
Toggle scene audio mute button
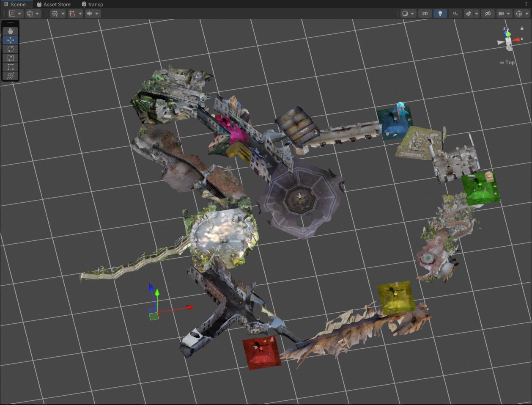[455, 14]
